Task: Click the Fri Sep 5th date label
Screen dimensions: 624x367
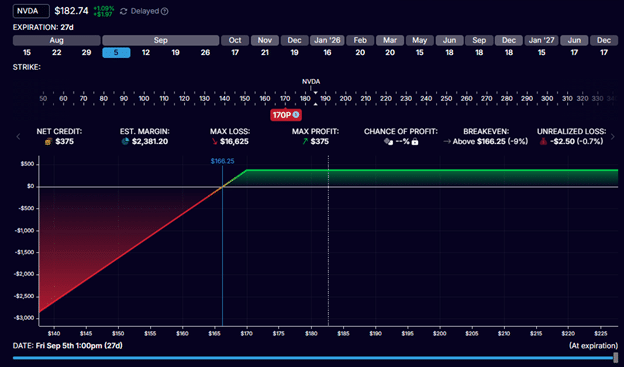Action: (x=79, y=346)
